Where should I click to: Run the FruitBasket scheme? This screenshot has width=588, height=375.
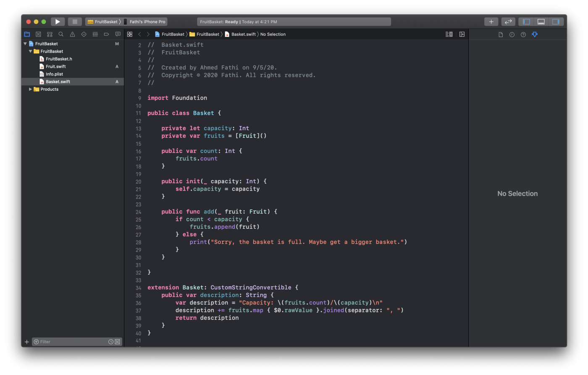click(58, 21)
